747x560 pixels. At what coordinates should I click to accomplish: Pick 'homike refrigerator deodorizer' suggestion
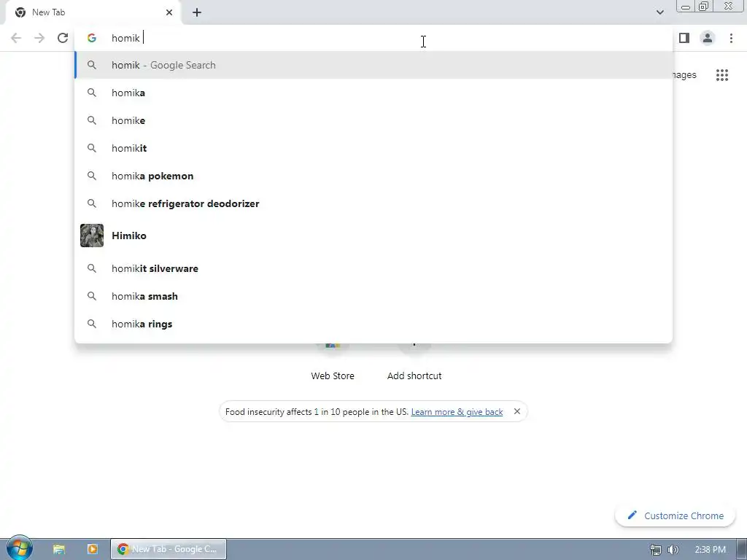[x=373, y=203]
